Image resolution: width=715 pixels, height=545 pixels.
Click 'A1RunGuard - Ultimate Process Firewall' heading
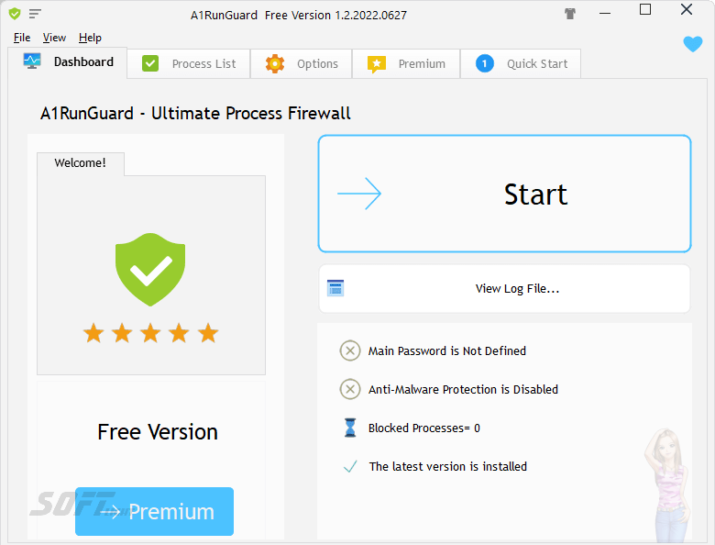[195, 113]
